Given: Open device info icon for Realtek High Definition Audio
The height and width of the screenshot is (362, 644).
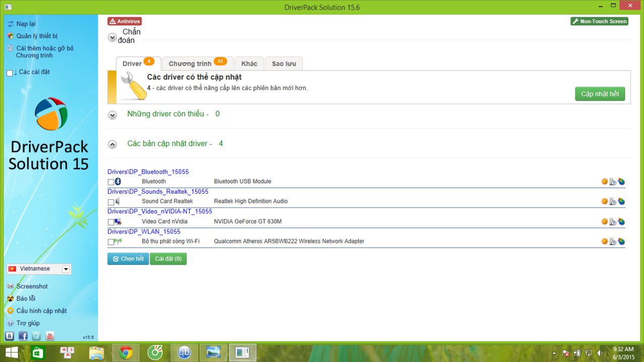Looking at the screenshot, I should [x=613, y=201].
